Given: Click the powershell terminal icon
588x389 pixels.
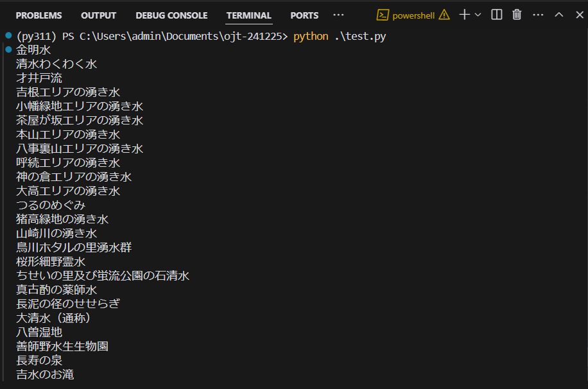Looking at the screenshot, I should tap(383, 15).
